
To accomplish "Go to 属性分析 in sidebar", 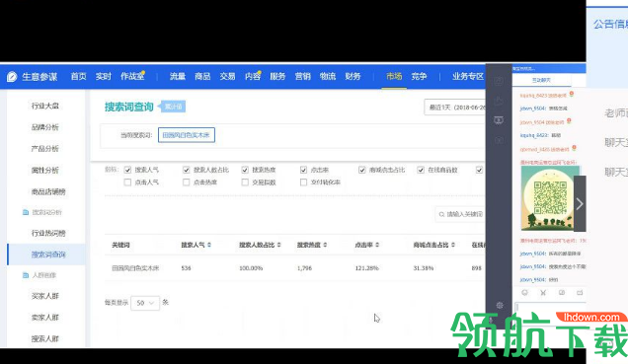I will (x=45, y=170).
